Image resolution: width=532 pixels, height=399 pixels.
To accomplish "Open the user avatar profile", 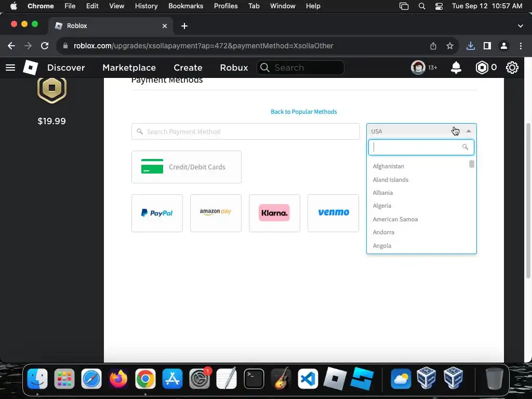I will 418,68.
